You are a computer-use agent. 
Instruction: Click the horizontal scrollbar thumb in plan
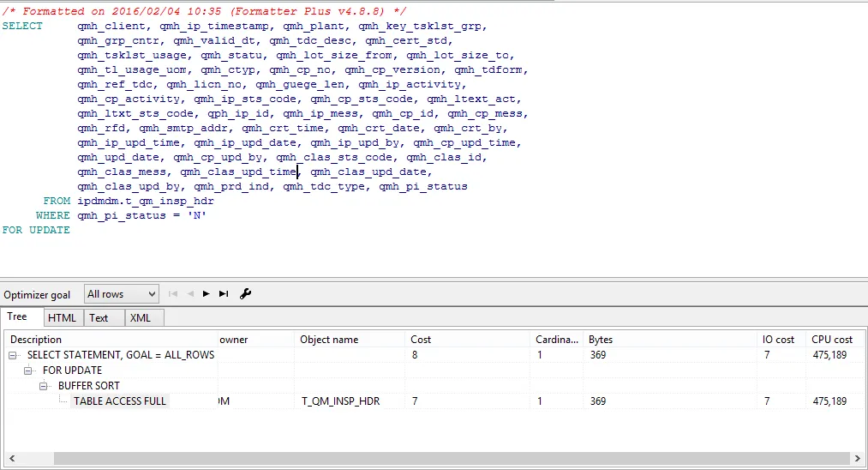point(452,458)
